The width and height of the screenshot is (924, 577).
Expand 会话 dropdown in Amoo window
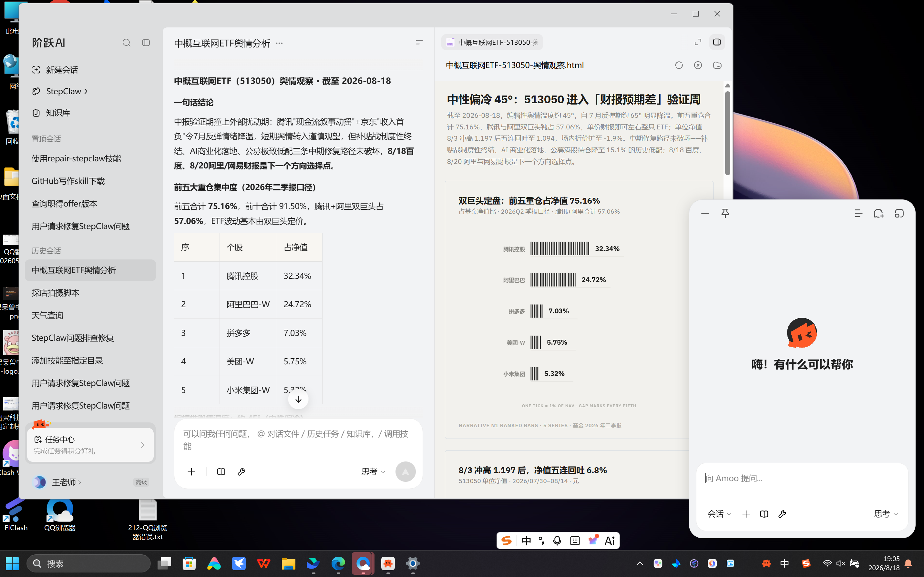coord(719,514)
